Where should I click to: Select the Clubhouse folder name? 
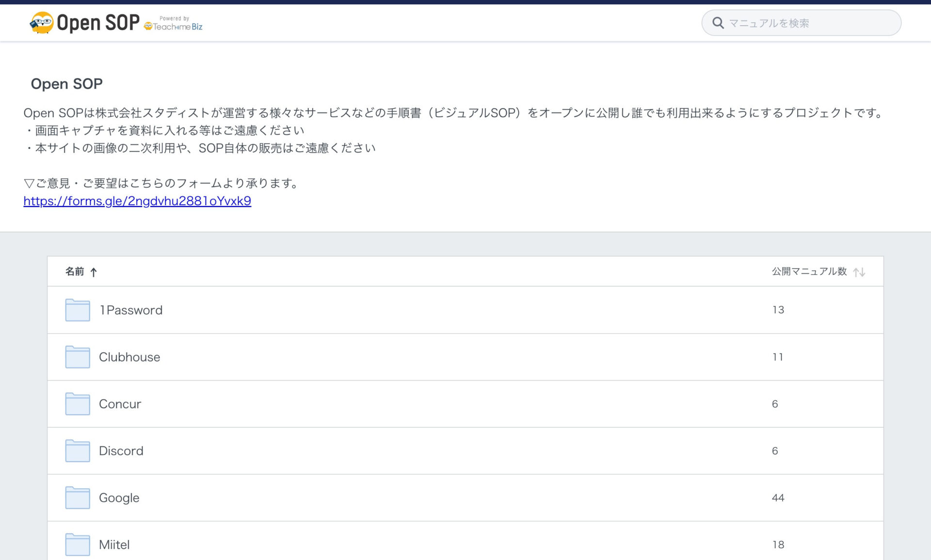click(x=129, y=357)
